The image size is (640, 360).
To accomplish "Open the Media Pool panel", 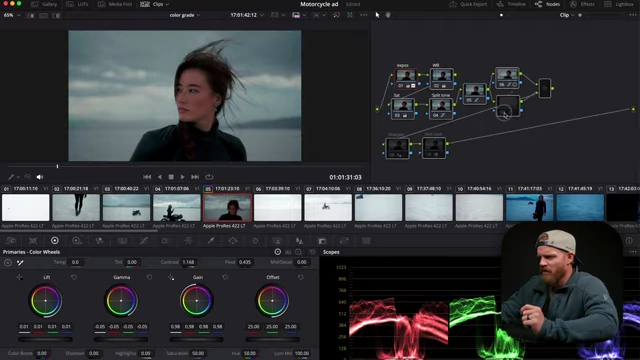I will tap(115, 4).
